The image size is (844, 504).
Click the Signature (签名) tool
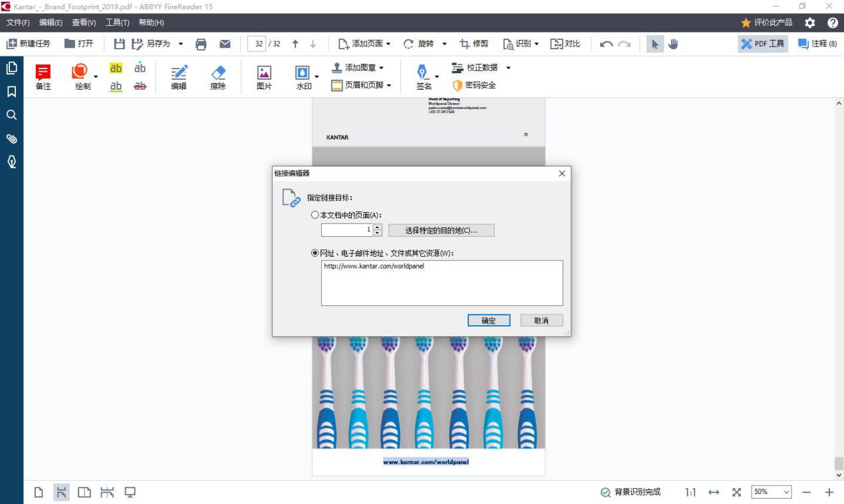424,77
